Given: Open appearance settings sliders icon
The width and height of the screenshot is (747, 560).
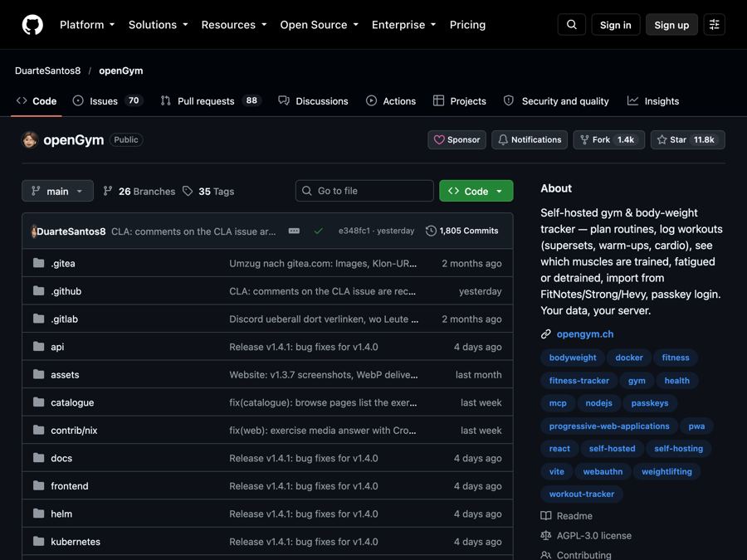Looking at the screenshot, I should [x=714, y=25].
